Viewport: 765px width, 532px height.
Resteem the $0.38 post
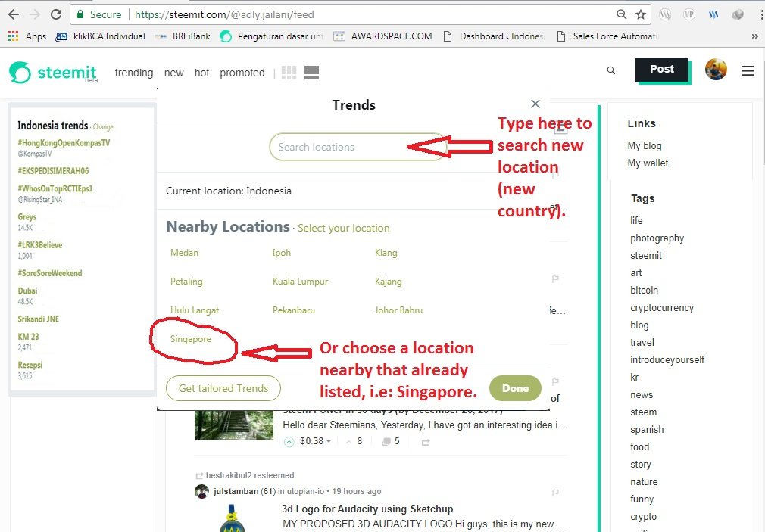pos(426,442)
